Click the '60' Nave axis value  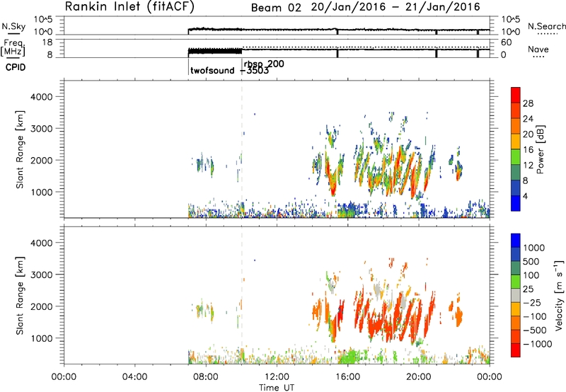pyautogui.click(x=507, y=42)
